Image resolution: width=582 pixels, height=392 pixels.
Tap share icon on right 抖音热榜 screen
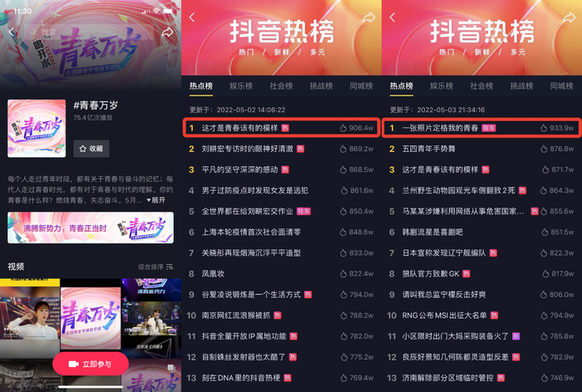[569, 17]
